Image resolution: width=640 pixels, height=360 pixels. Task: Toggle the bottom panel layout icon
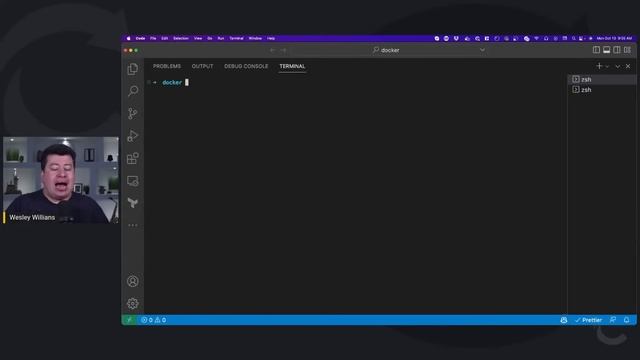pyautogui.click(x=607, y=50)
